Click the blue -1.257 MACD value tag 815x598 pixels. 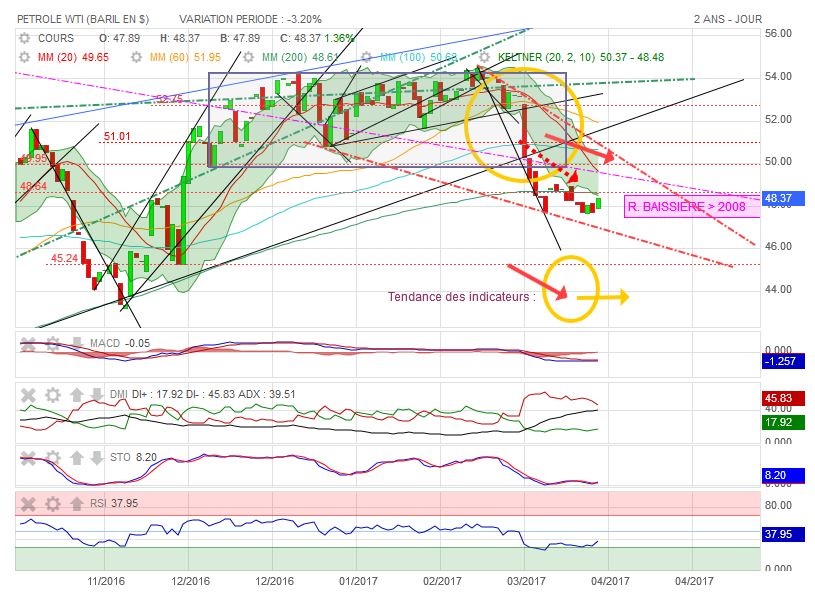tap(783, 361)
